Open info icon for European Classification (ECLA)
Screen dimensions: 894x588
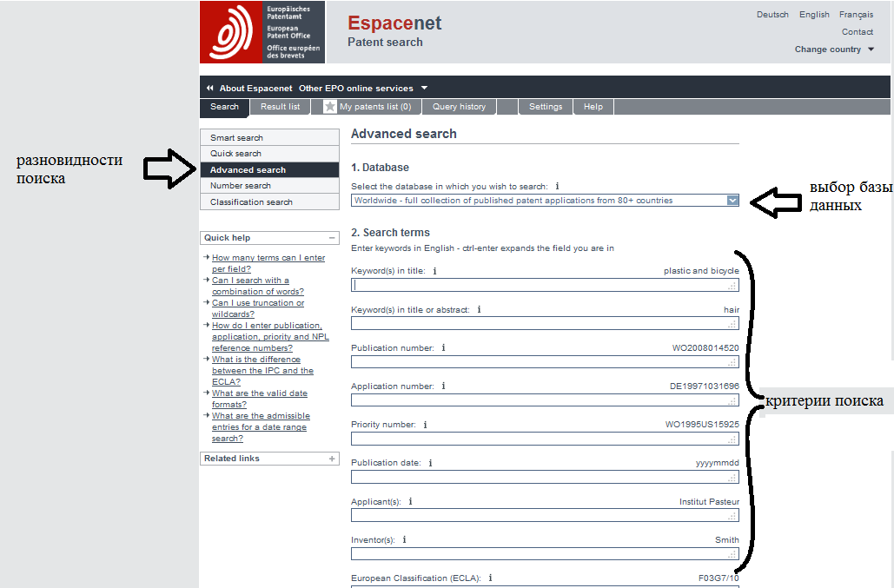[490, 578]
